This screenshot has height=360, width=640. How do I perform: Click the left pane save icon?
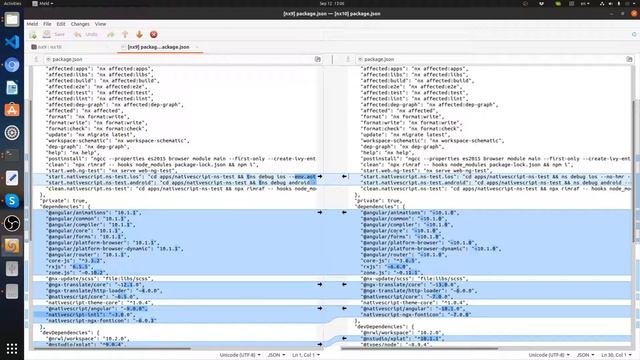pyautogui.click(x=36, y=59)
